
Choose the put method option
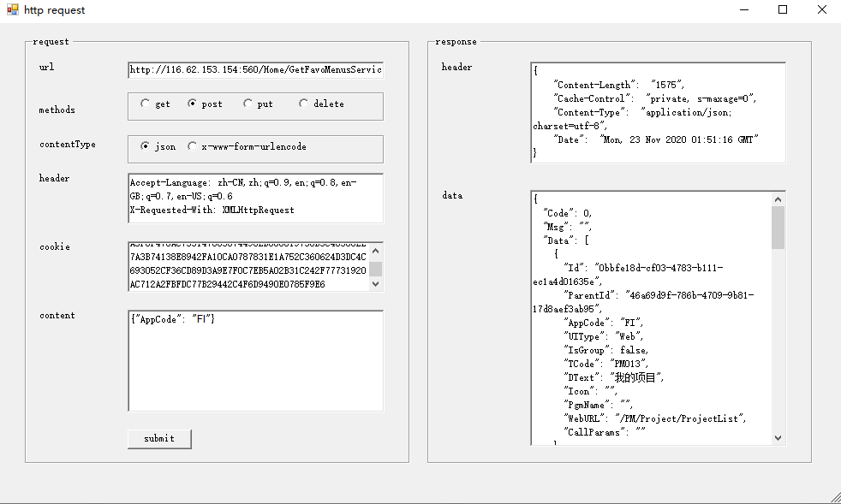[248, 104]
